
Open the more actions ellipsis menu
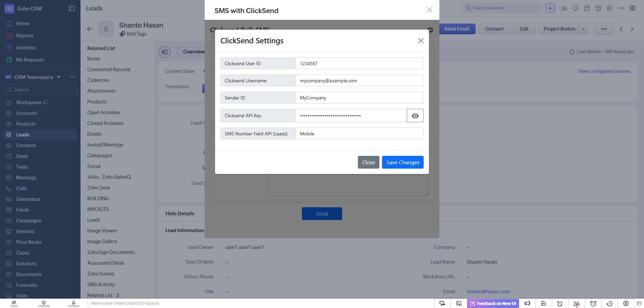tap(604, 29)
